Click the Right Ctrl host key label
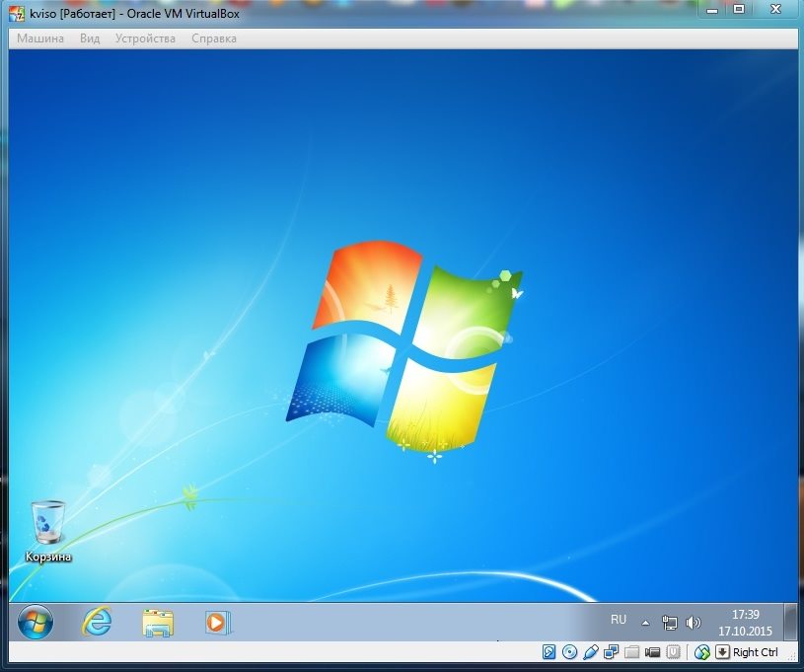The image size is (804, 672). (756, 652)
